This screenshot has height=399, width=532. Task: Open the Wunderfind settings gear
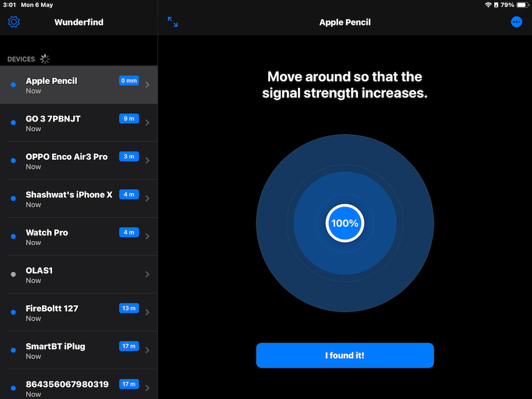pyautogui.click(x=14, y=22)
